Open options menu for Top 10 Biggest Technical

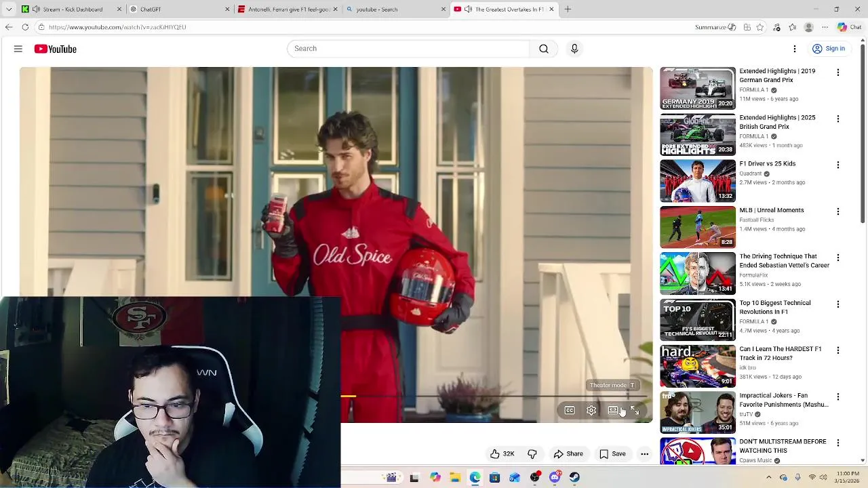[x=838, y=304]
